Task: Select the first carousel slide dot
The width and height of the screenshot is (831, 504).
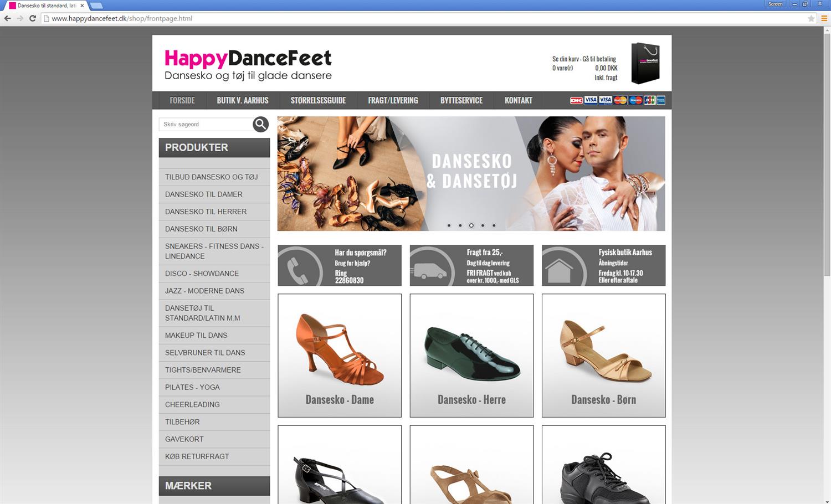Action: [x=449, y=225]
